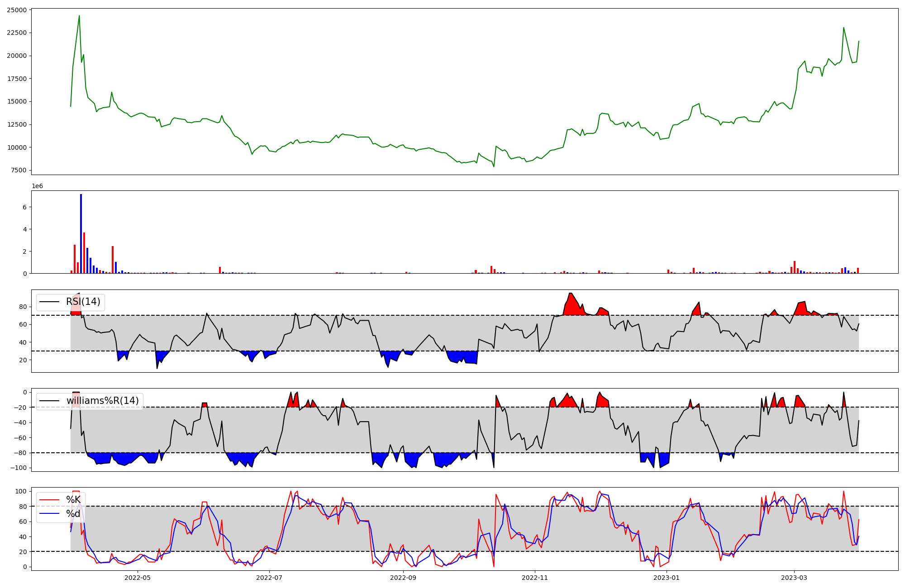
Task: Click the 22500 price axis label
Action: (x=17, y=33)
